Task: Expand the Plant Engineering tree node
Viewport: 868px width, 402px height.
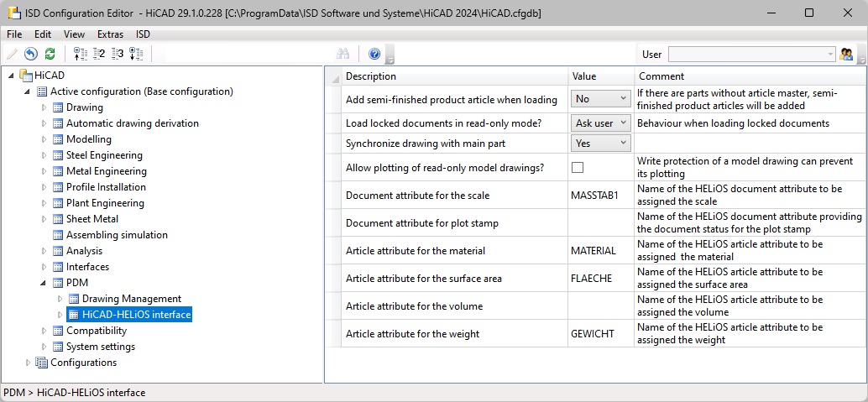Action: click(44, 203)
